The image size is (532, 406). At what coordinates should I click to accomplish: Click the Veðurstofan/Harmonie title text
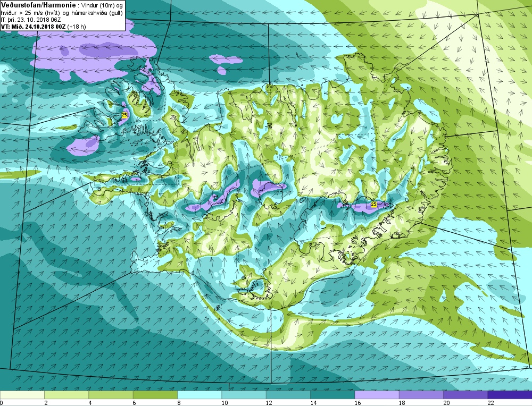38,5
